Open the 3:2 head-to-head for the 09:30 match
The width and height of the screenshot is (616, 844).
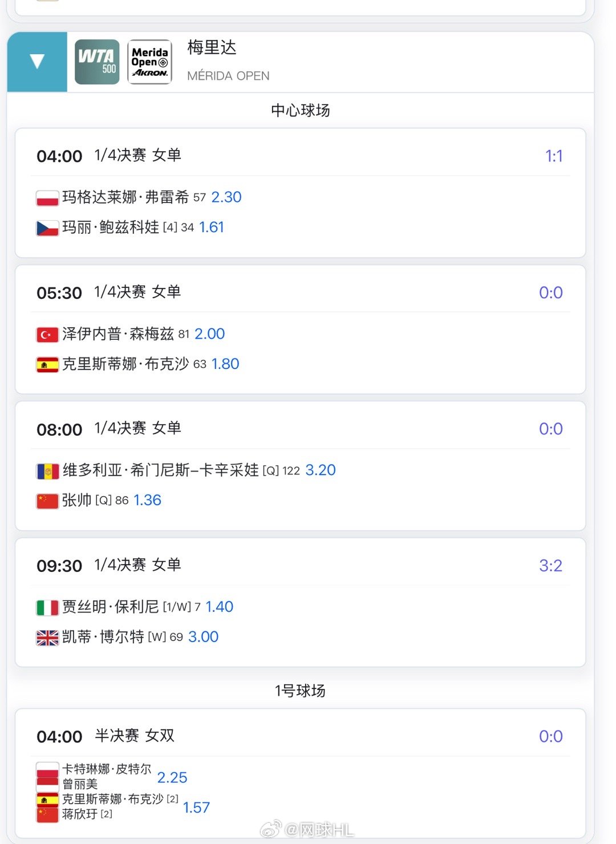[550, 566]
